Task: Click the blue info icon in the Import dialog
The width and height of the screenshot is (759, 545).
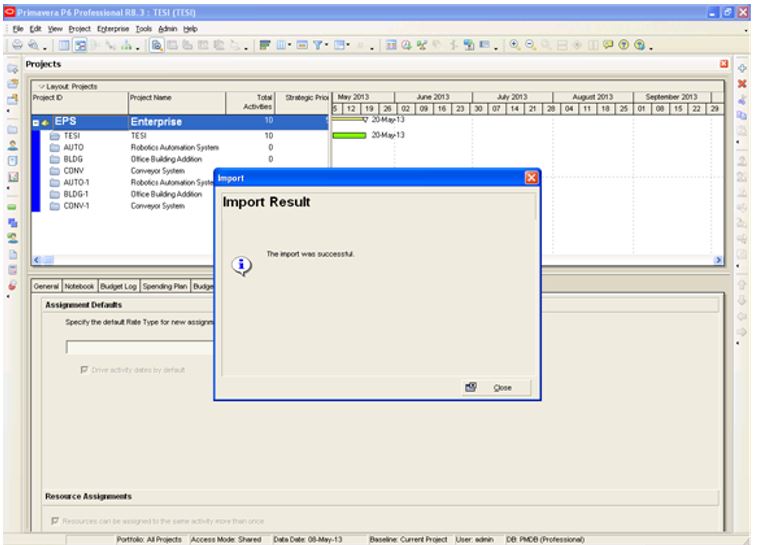Action: pyautogui.click(x=242, y=263)
